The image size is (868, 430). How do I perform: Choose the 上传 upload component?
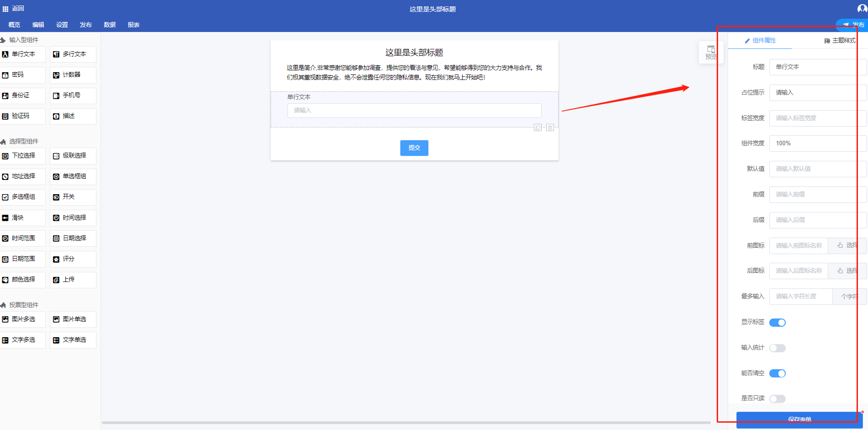[x=73, y=280]
